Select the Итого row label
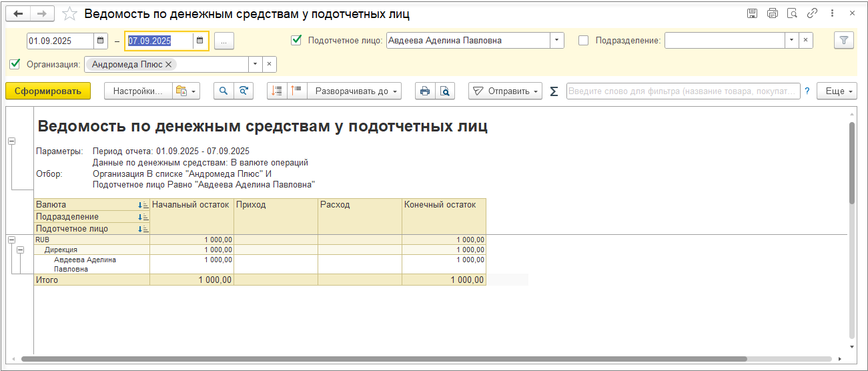Image resolution: width=868 pixels, height=371 pixels. tap(91, 280)
